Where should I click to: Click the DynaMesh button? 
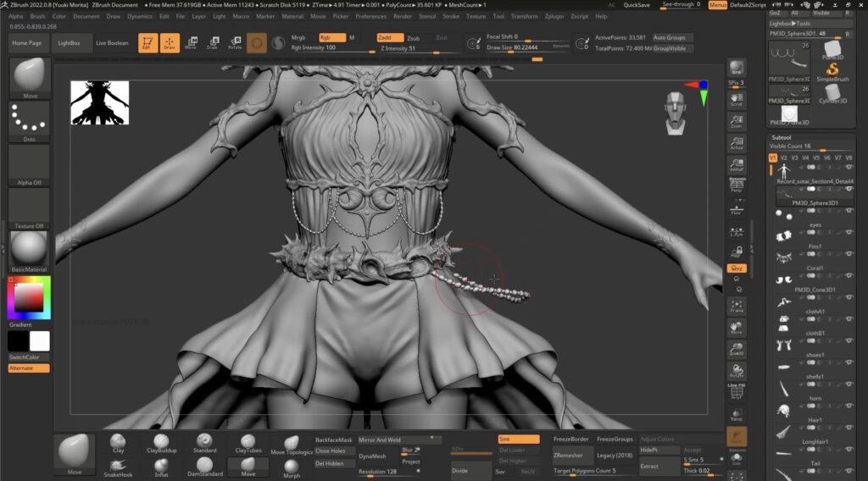point(373,456)
